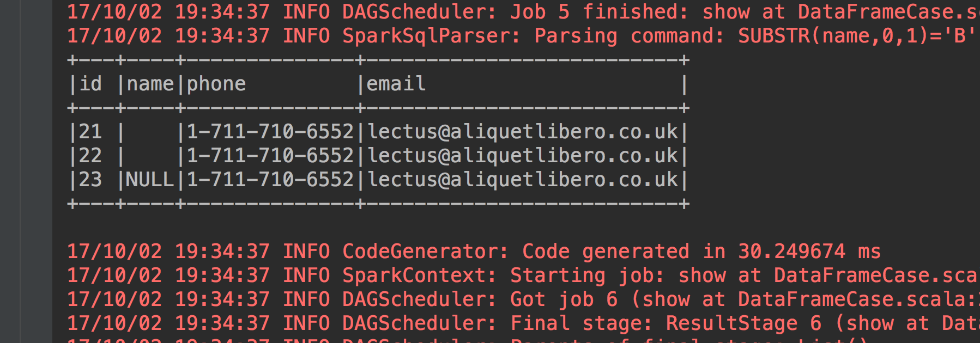Click the 'id' column header
This screenshot has height=343, width=980.
pyautogui.click(x=90, y=84)
